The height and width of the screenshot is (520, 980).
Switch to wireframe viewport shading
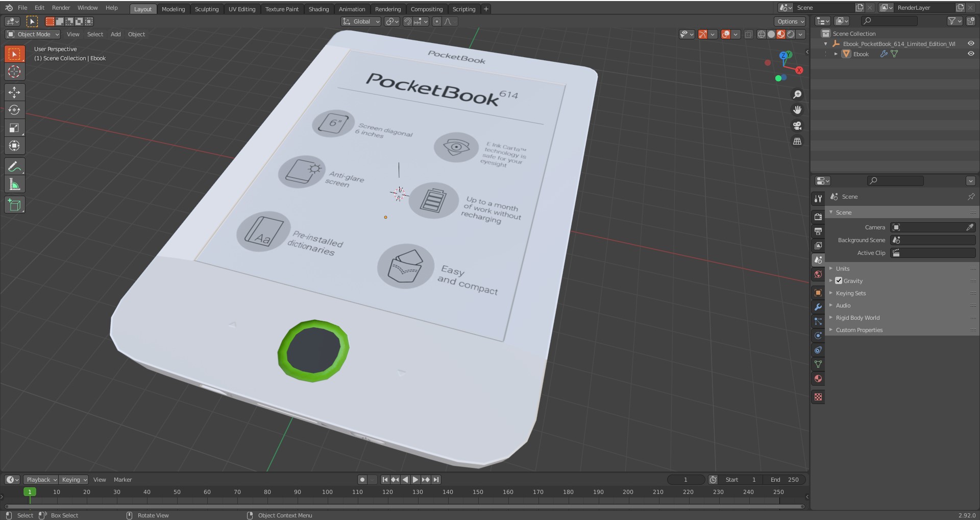(x=762, y=34)
